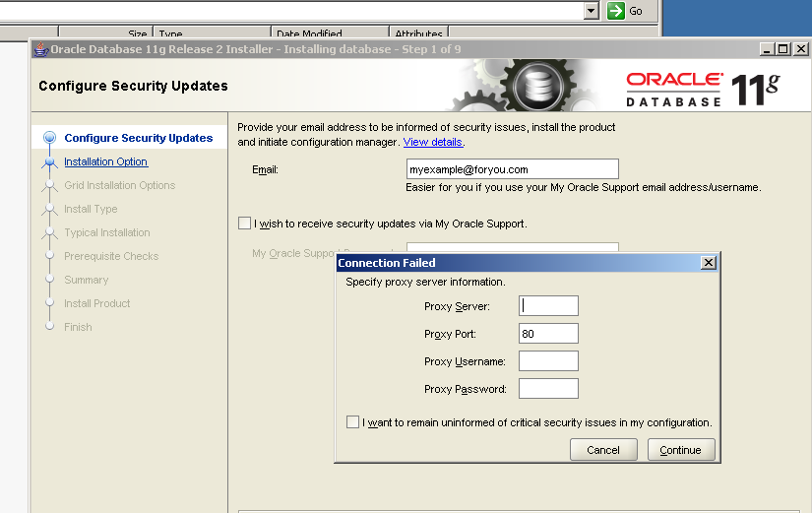
Task: Click the Email input field
Action: [512, 169]
